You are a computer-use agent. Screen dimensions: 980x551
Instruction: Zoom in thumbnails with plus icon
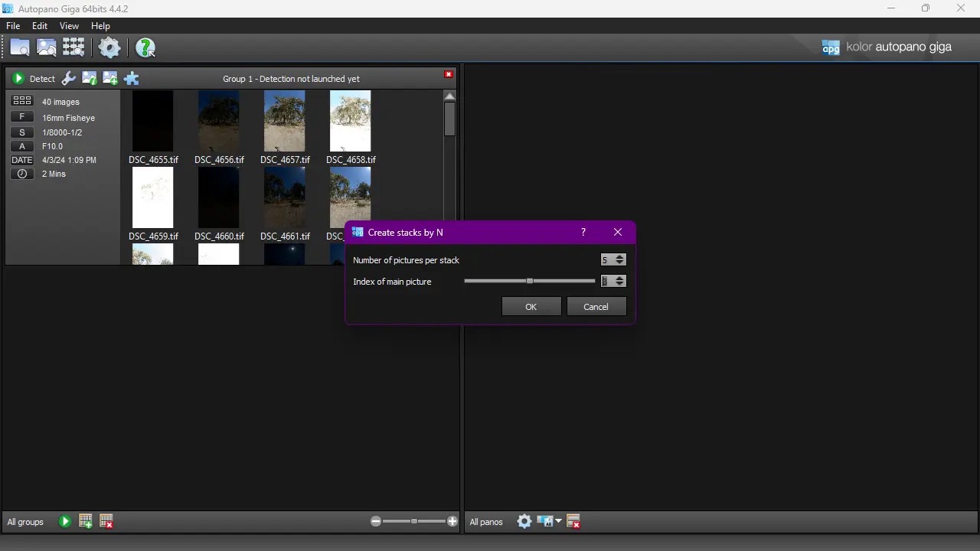point(452,521)
